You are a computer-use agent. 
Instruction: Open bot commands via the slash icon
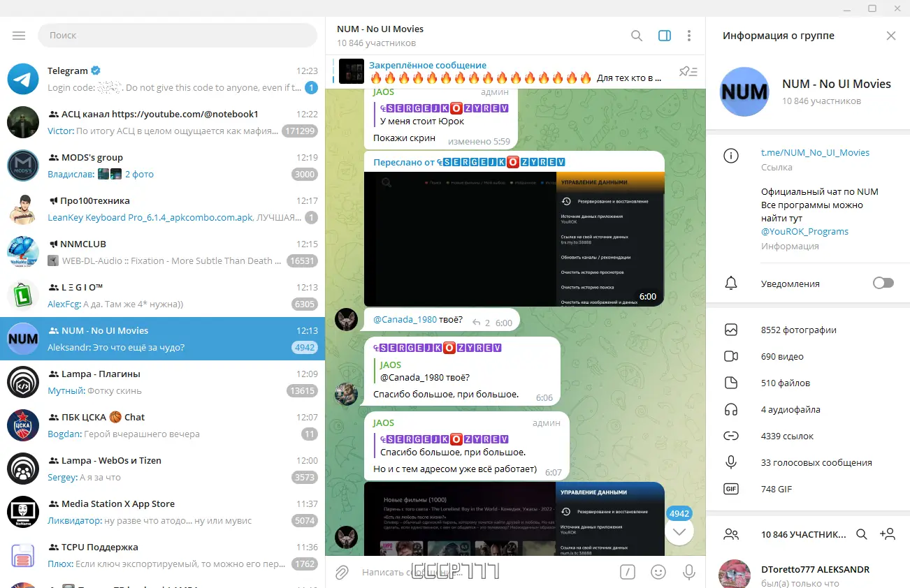tap(627, 572)
